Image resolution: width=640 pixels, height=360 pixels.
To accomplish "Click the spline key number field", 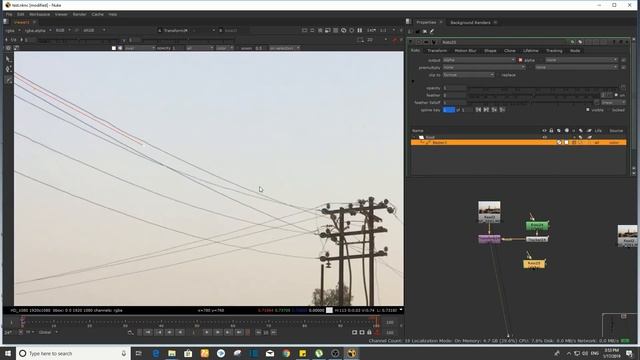I will click(449, 110).
